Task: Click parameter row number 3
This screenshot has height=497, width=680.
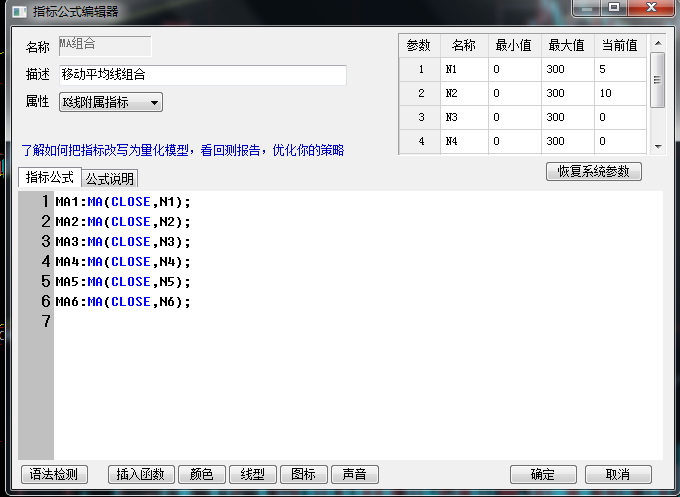Action: click(x=421, y=117)
